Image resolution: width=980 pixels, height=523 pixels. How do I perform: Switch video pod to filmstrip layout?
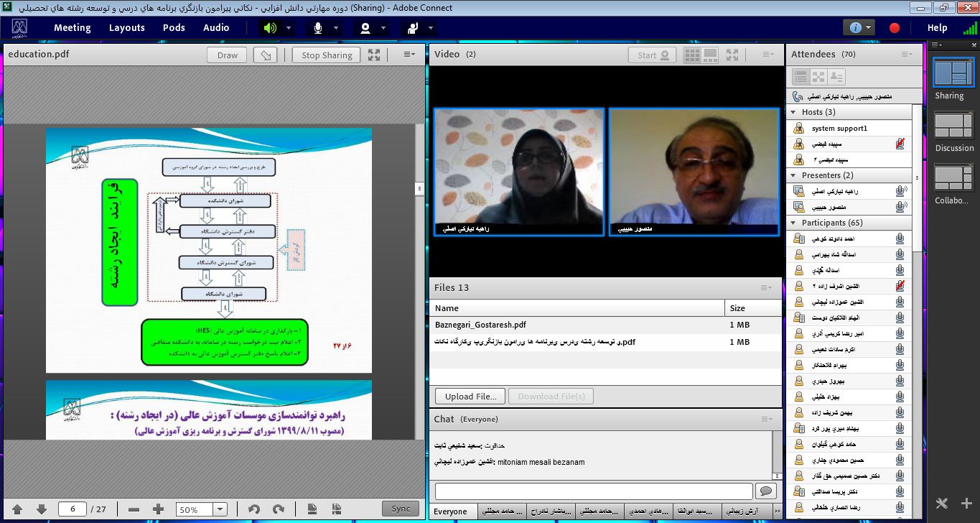tap(710, 55)
